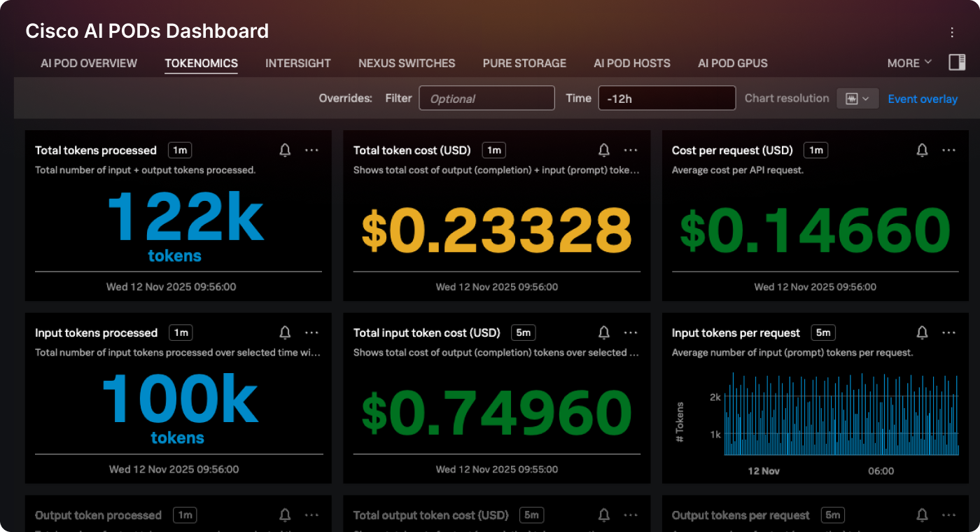This screenshot has height=532, width=980.
Task: Click the $0.74960 input cost value
Action: [x=497, y=413]
